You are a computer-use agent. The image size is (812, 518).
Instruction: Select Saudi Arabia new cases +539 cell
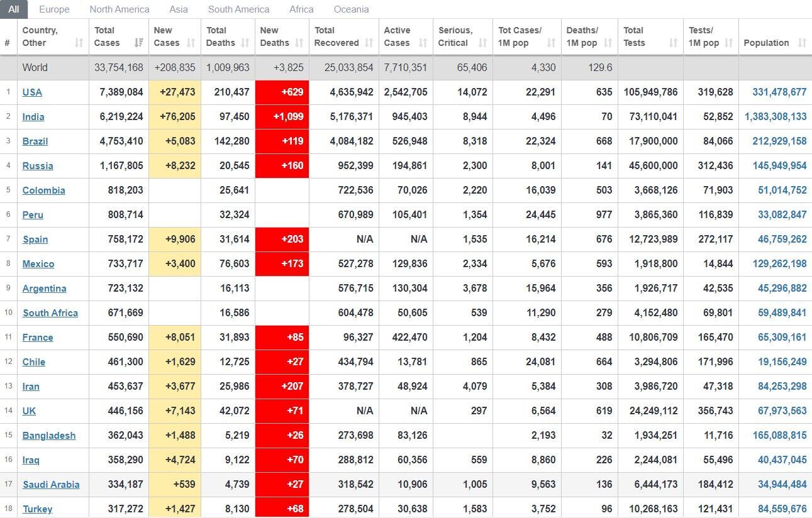pos(175,484)
